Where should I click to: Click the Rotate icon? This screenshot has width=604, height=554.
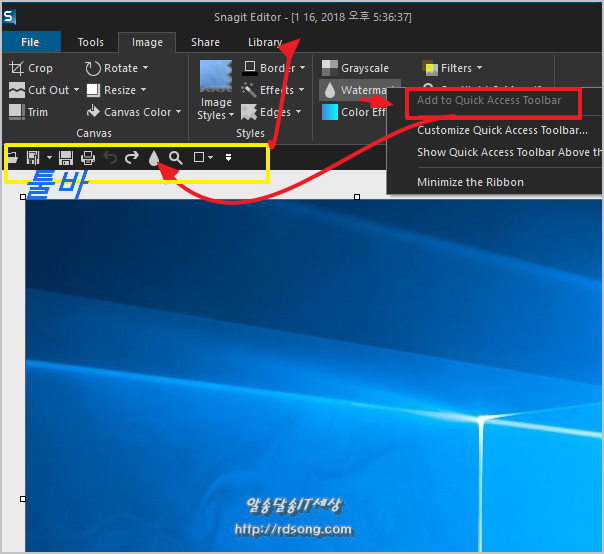(92, 68)
